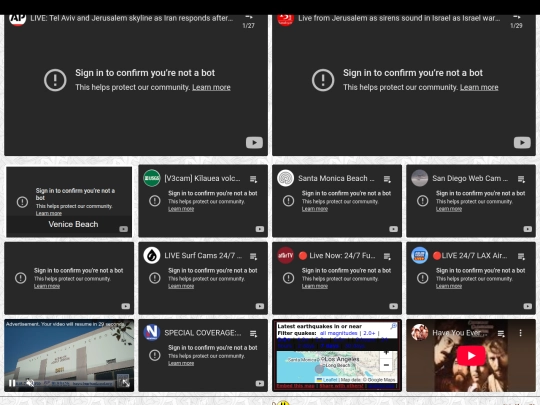The image size is (540, 405).
Task: Open the Tel Aviv and Jerusalem skyline video title
Action: click(x=132, y=18)
